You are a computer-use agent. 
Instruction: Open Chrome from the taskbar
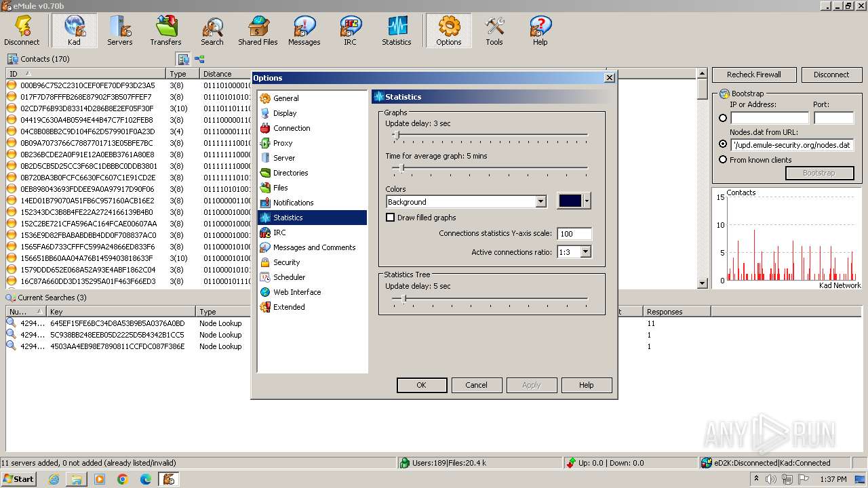pyautogui.click(x=123, y=479)
